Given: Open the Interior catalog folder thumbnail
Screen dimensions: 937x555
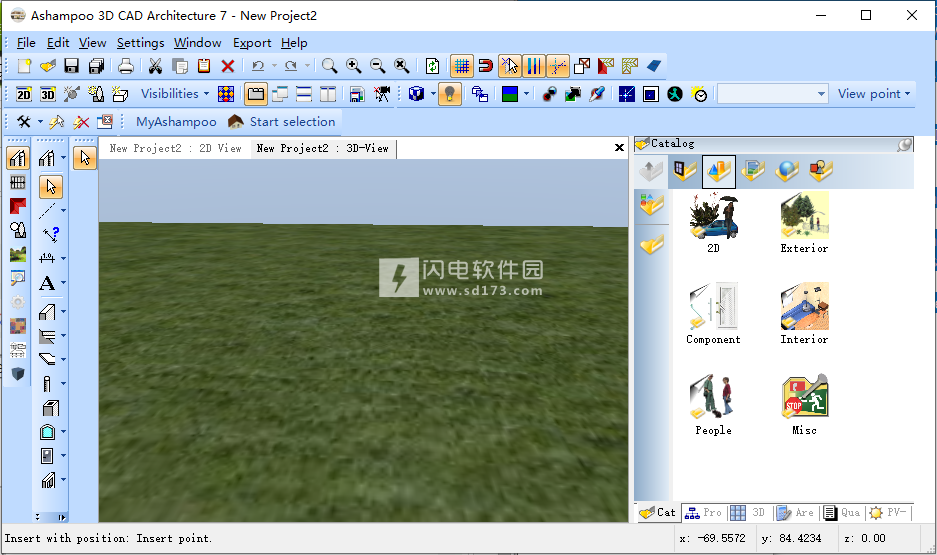Looking at the screenshot, I should click(x=804, y=314).
